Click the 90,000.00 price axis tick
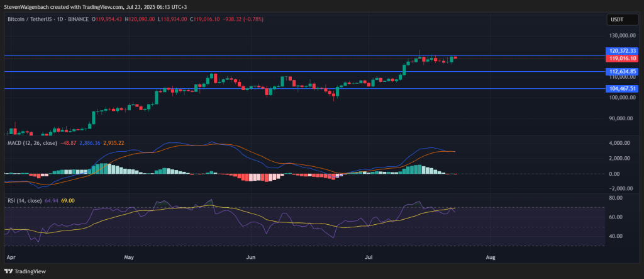Image resolution: width=644 pixels, height=279 pixels. pyautogui.click(x=621, y=118)
